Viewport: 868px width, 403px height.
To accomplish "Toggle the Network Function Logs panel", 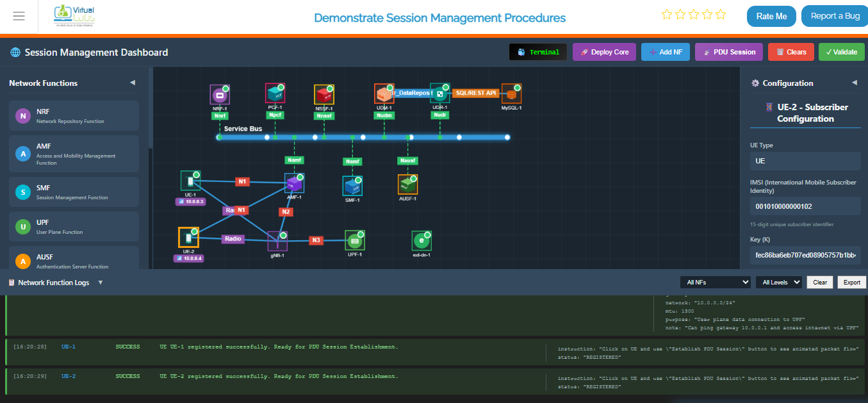I will click(100, 283).
